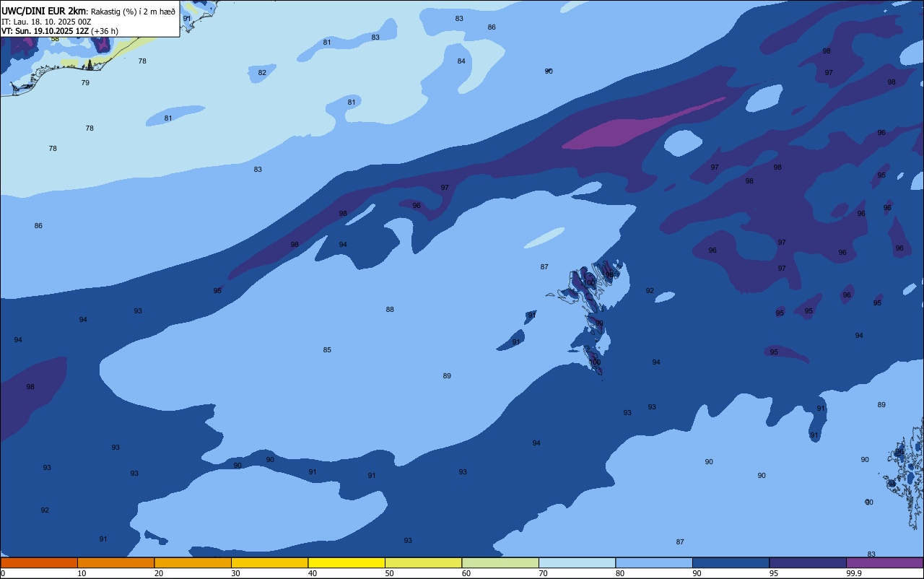Click the dark blue 90–95 legend swatch
This screenshot has width=924, height=579.
click(x=731, y=562)
